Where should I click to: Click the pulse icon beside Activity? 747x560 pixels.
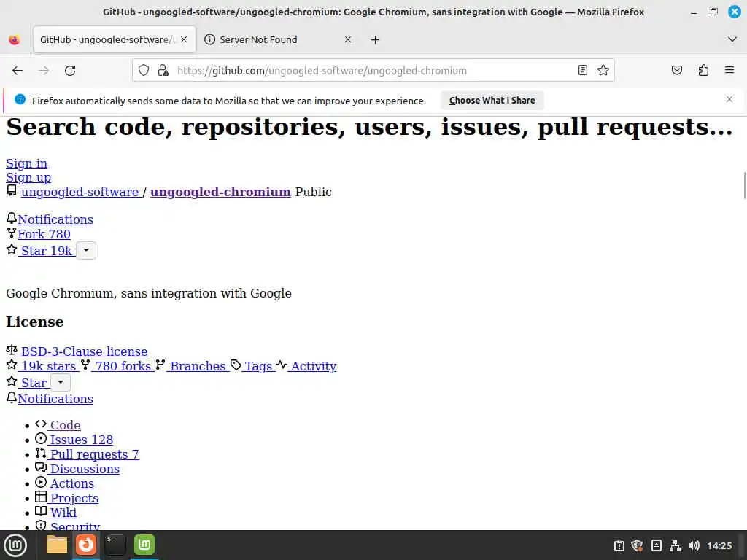282,365
